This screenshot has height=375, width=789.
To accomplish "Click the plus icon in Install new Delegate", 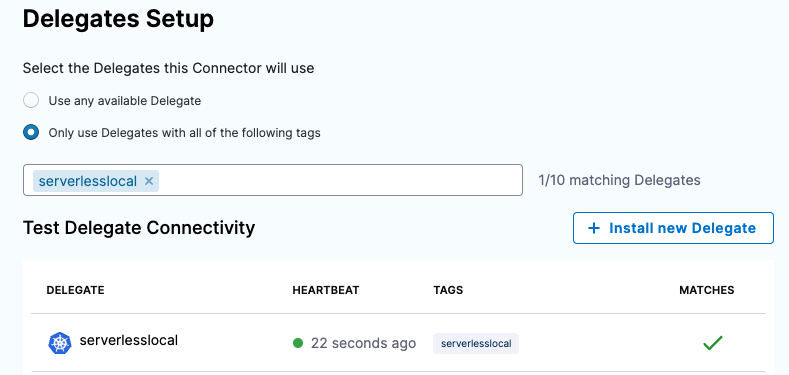I will pos(594,228).
